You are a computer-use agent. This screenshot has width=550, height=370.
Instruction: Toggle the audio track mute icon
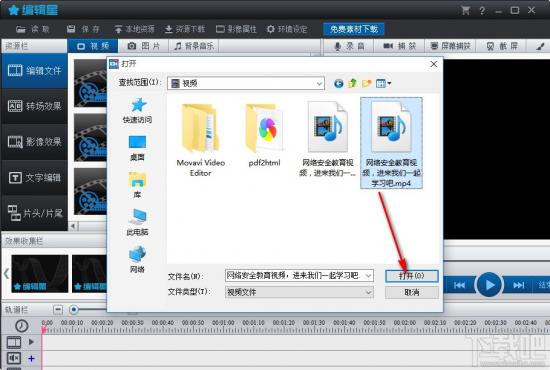14,358
